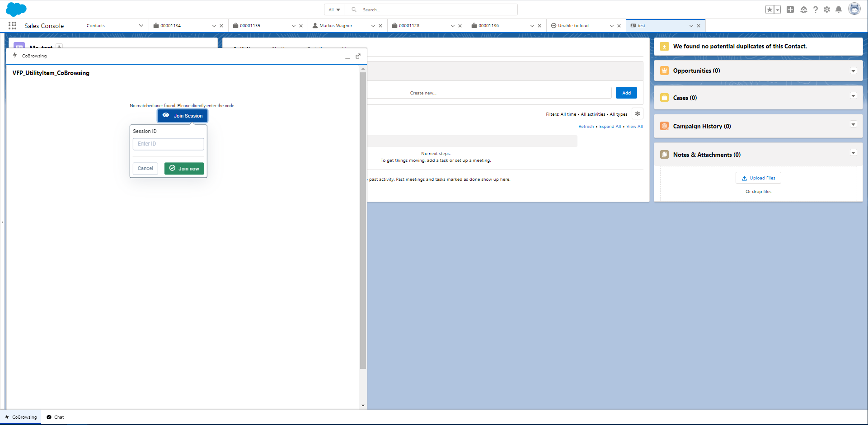
Task: Click the Expand All link
Action: pyautogui.click(x=610, y=127)
